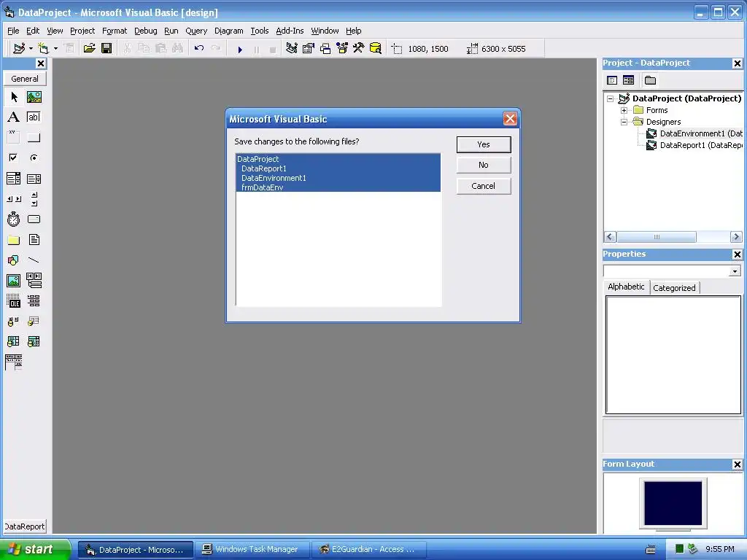Select the DirListBox folder tool
Viewport: 747px width, 560px height.
(x=14, y=240)
